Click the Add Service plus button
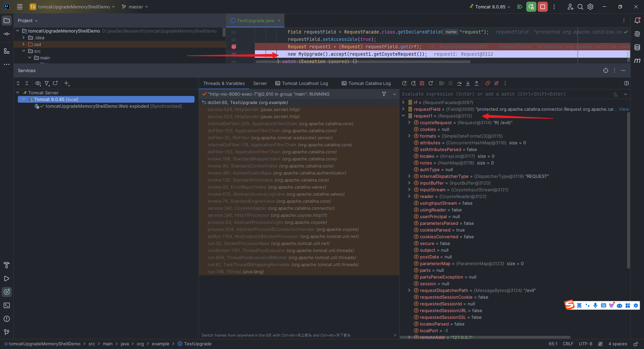Image resolution: width=644 pixels, height=349 pixels. coord(66,83)
